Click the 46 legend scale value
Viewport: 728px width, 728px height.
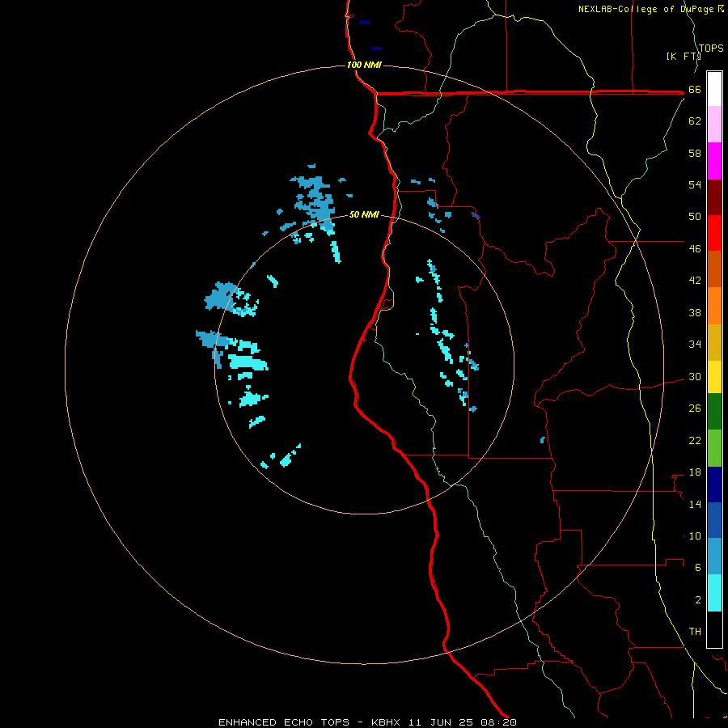(695, 248)
